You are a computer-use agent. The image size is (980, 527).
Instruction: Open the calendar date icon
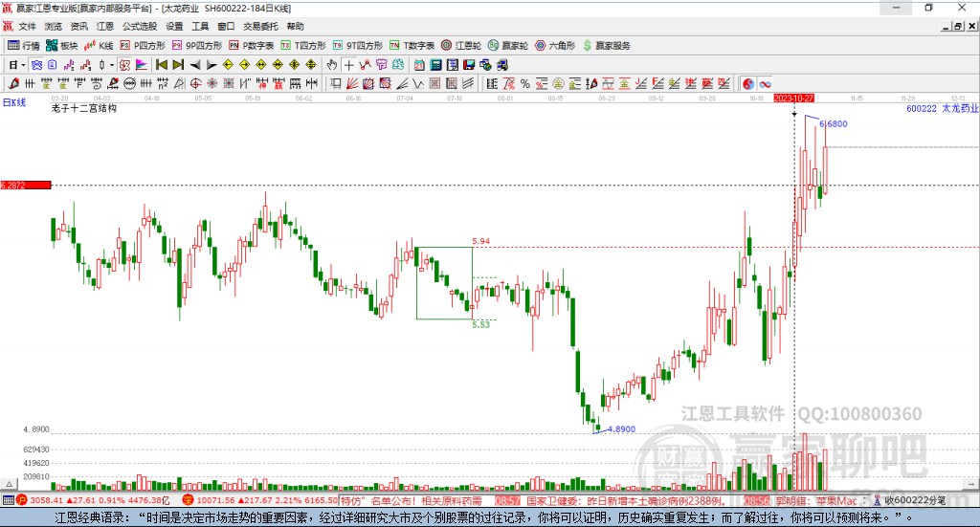[x=419, y=65]
